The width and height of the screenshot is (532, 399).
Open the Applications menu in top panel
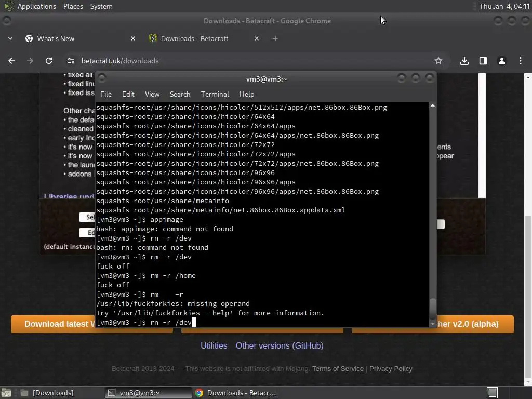point(37,6)
